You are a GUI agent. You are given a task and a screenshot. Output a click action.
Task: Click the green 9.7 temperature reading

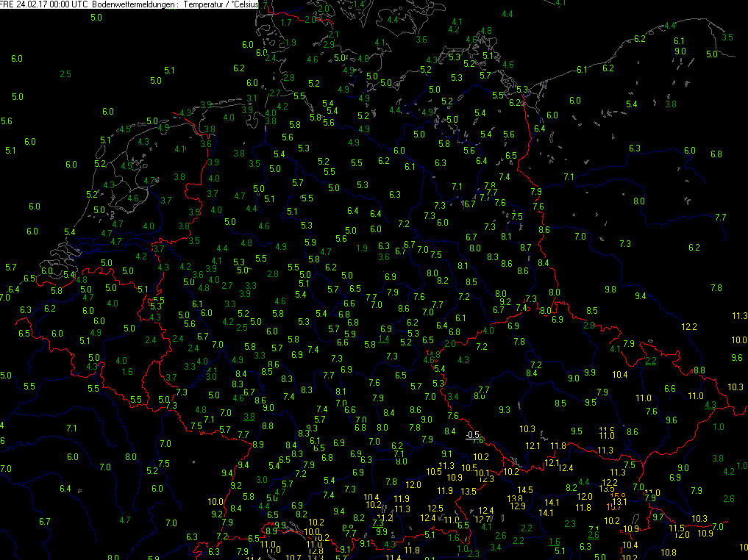click(x=658, y=517)
